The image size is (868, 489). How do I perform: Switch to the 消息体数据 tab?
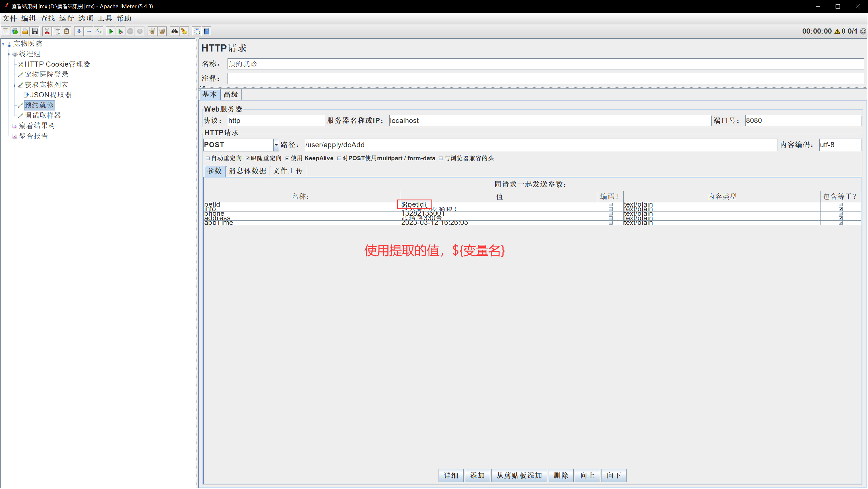[247, 171]
